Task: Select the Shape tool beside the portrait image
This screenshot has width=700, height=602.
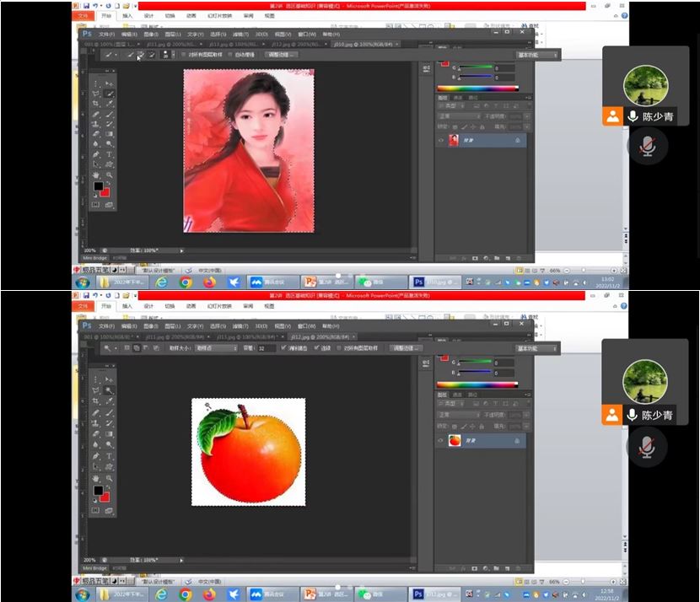Action: coord(109,164)
